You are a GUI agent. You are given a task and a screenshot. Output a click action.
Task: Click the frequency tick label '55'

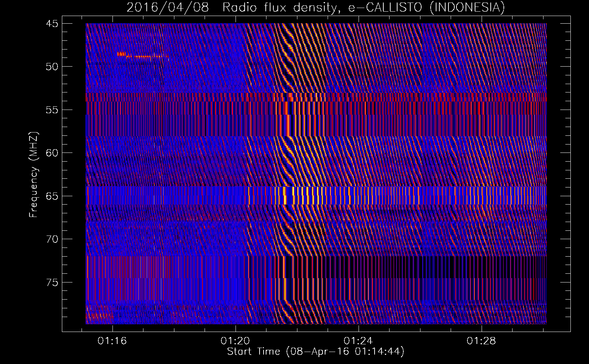(52, 110)
